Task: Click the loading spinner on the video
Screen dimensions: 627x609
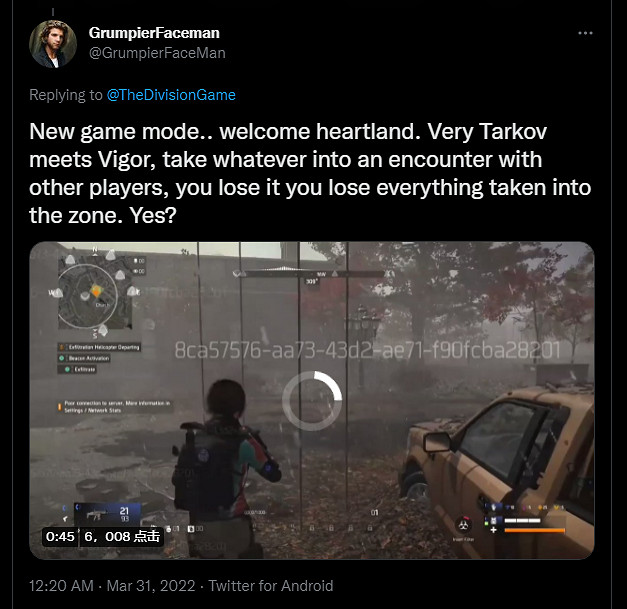Action: pos(312,401)
